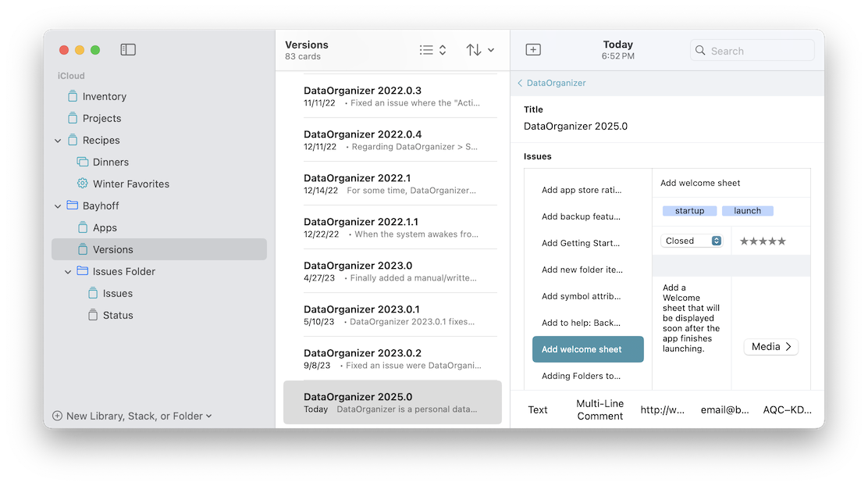Select the Versions stack

(159, 249)
